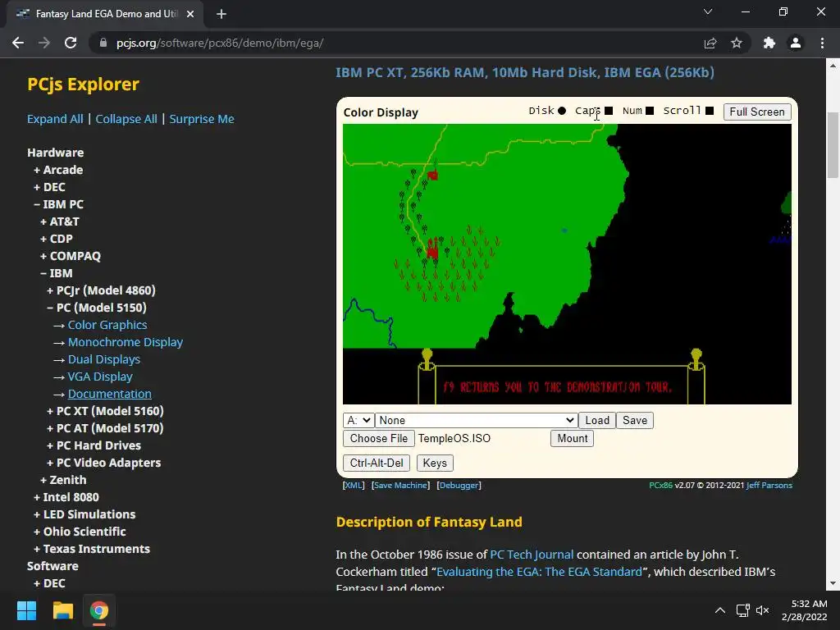Toggle the Scroll lock indicator

710,111
